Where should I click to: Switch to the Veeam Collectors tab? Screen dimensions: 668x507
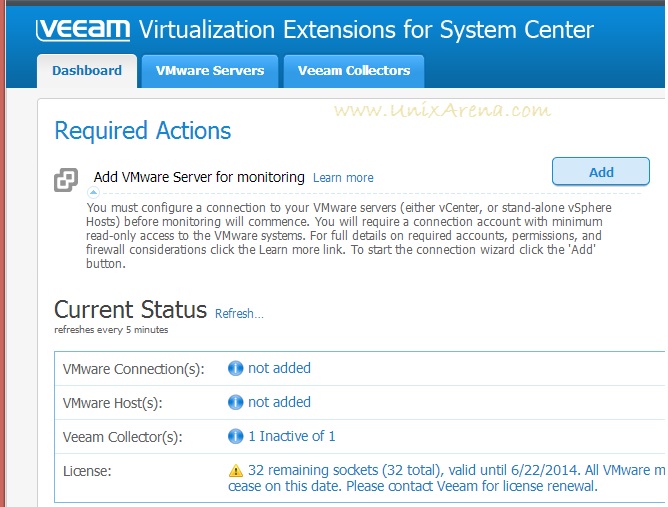[354, 71]
